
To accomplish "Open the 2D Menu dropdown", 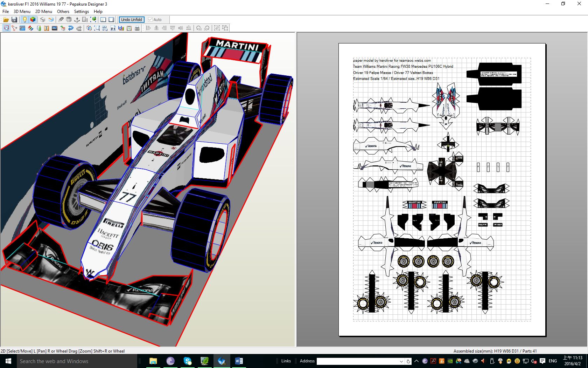I will [x=43, y=11].
